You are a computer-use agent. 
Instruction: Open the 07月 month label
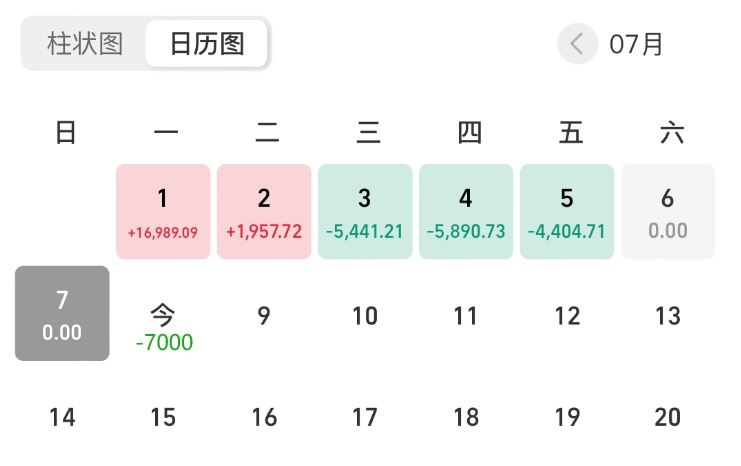tap(636, 44)
